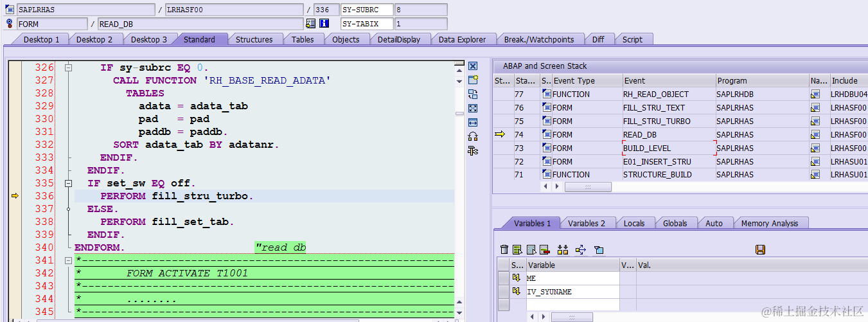Click the Variables table horizontal scrollbar thumb

click(x=572, y=317)
